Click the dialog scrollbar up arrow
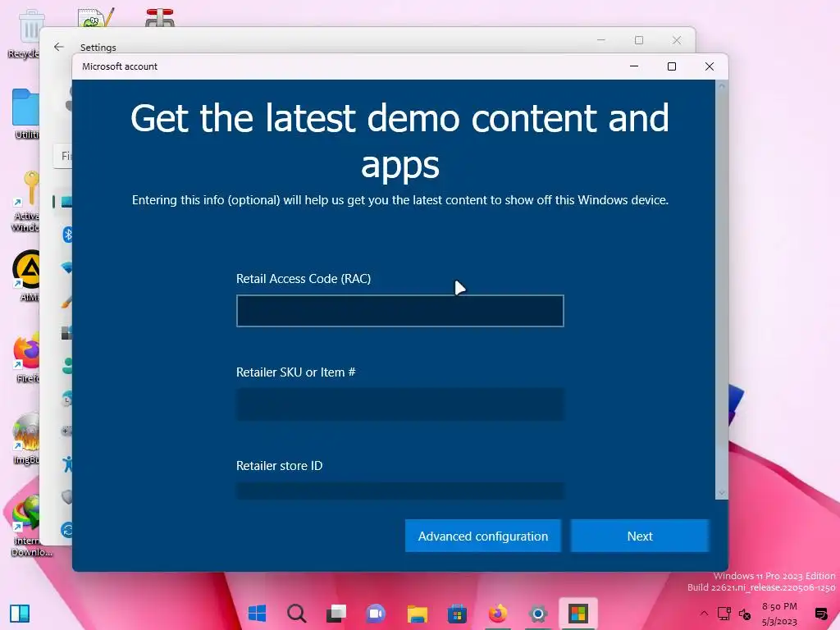This screenshot has width=840, height=630. pyautogui.click(x=722, y=86)
